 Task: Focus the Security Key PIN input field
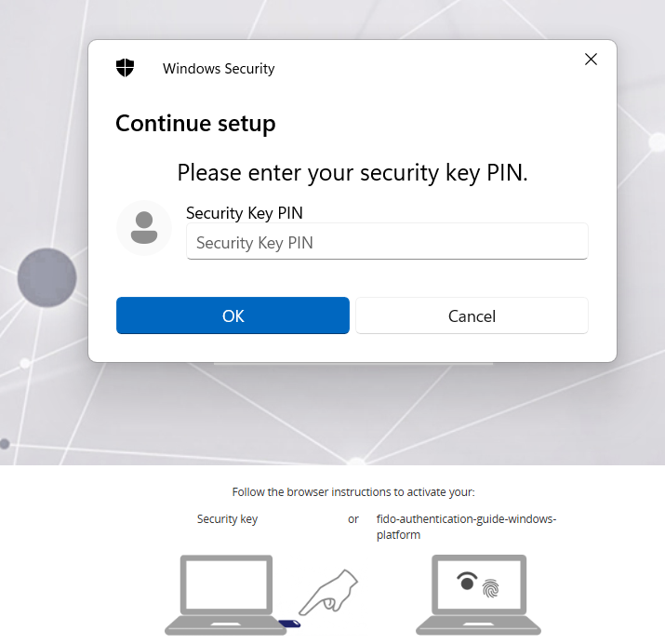(387, 242)
